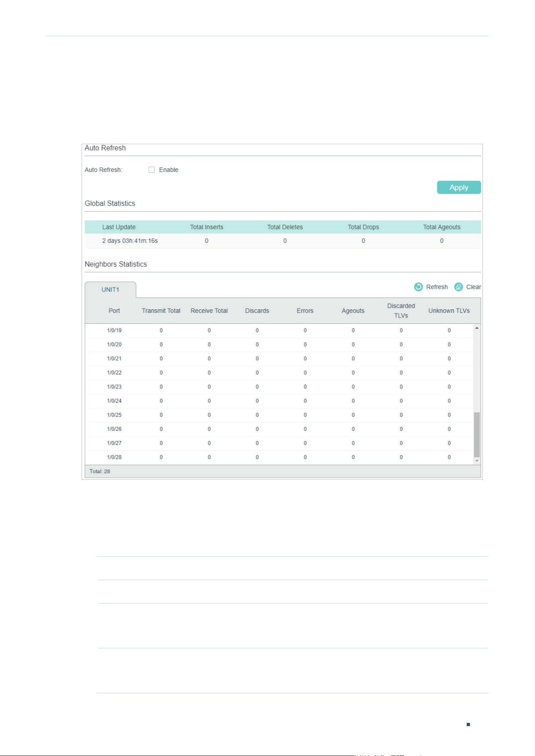Click the Total Deletes header
Viewport: 535px width, 756px height.
click(x=285, y=227)
